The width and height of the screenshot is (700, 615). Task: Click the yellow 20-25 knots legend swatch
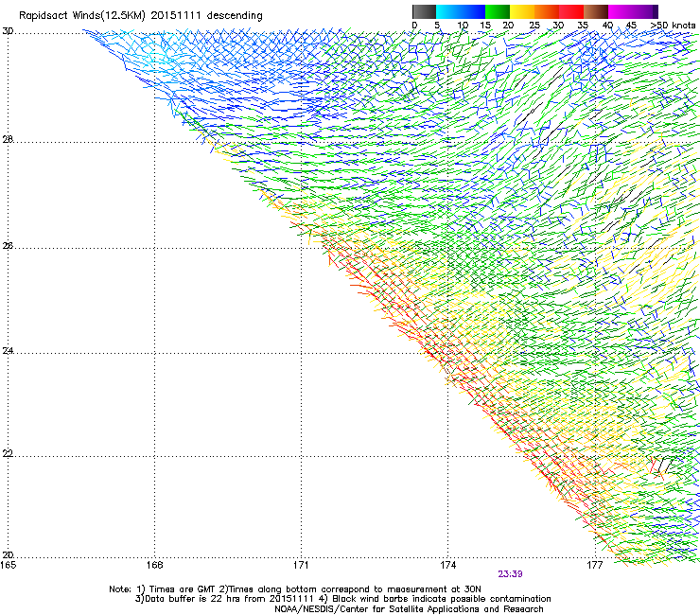(x=522, y=11)
